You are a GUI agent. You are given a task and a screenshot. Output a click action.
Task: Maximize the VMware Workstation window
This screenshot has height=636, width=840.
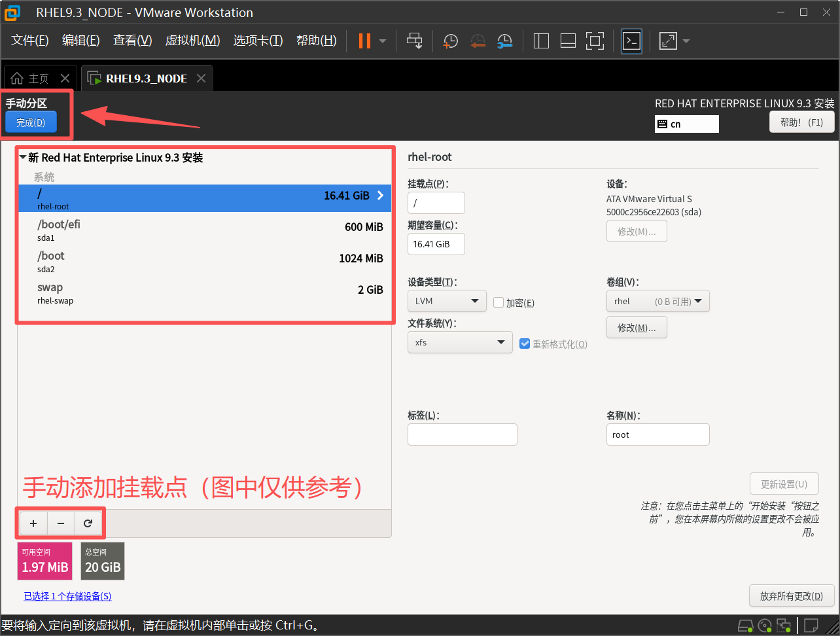(x=804, y=12)
